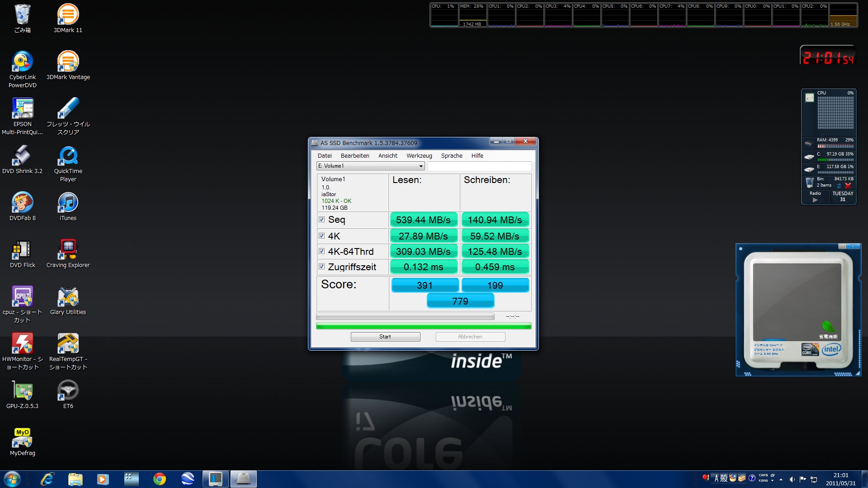
Task: Open the Datei menu
Action: (325, 155)
